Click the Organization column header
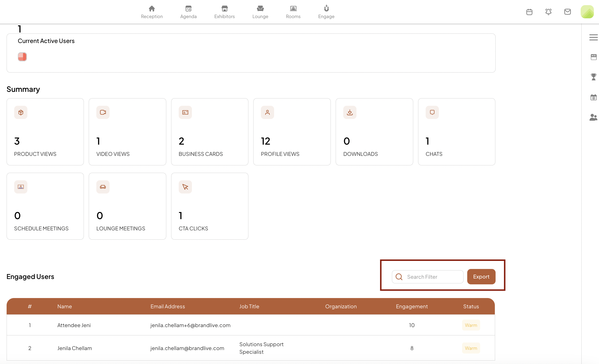The width and height of the screenshot is (599, 364). [x=341, y=306]
